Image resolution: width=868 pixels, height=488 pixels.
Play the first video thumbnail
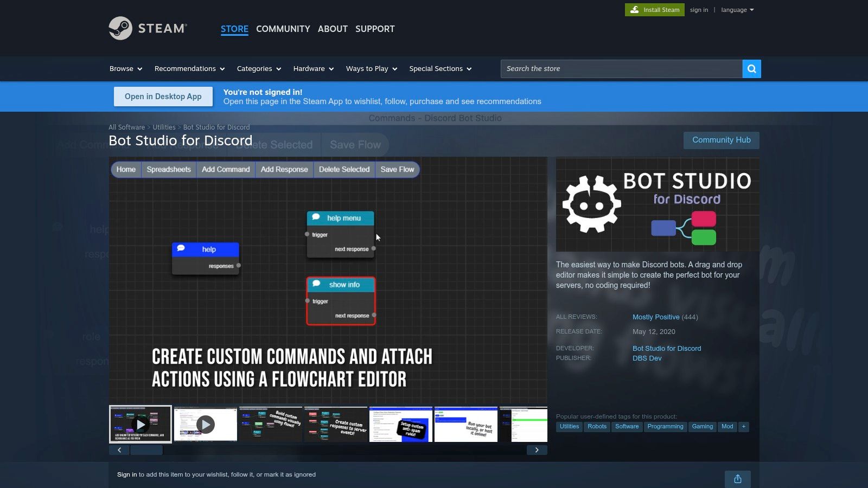pos(141,424)
